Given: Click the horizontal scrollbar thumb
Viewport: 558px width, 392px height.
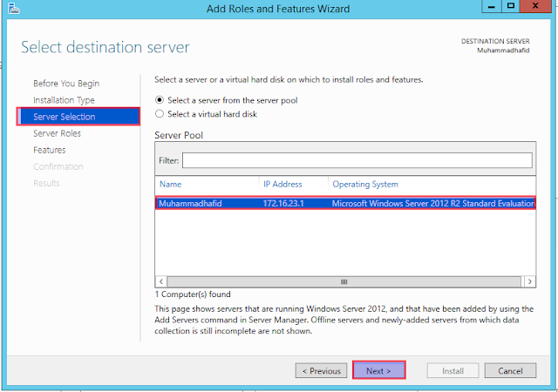Looking at the screenshot, I should coord(344,281).
